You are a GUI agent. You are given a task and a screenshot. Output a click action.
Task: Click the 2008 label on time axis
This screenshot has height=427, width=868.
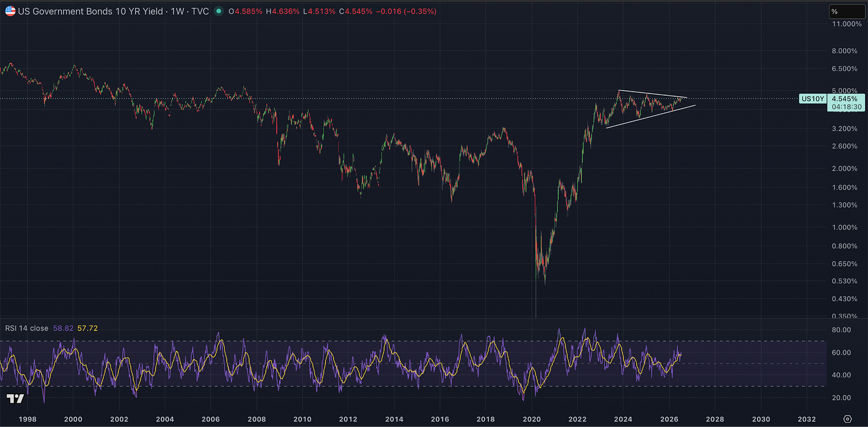[256, 419]
